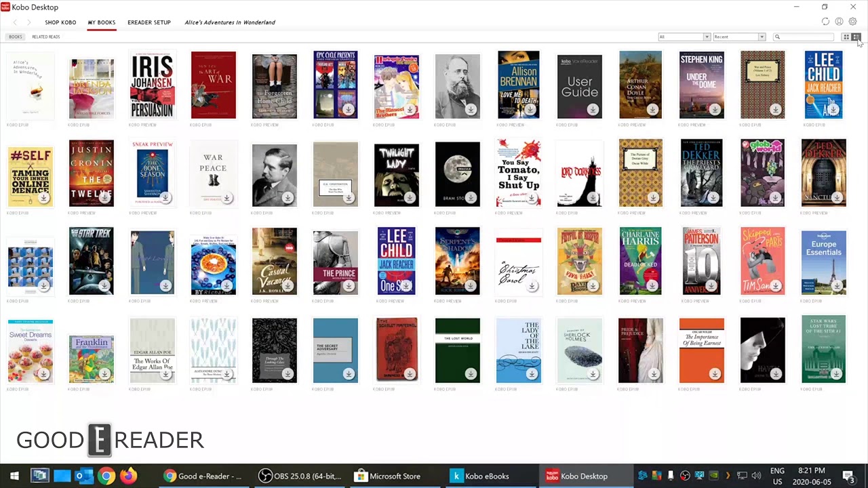Viewport: 868px width, 488px height.
Task: Open Pride and Prejudice cover
Action: pos(641,350)
